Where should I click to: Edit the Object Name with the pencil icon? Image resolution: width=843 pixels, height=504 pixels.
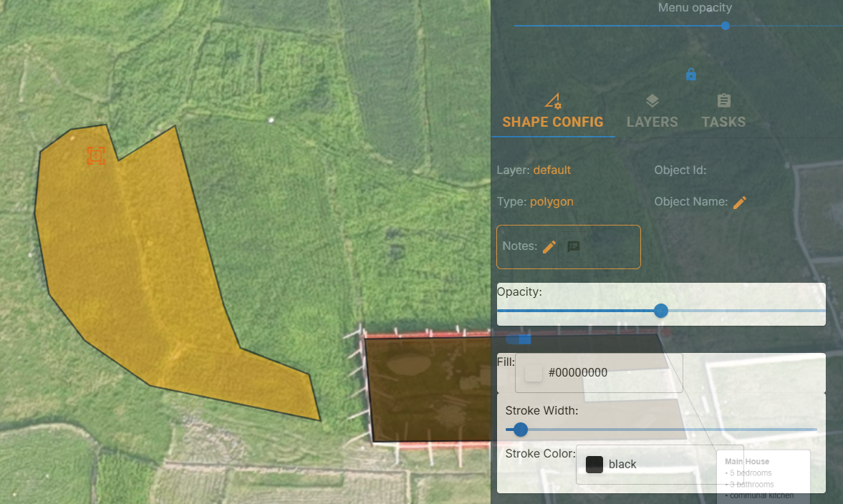(740, 203)
